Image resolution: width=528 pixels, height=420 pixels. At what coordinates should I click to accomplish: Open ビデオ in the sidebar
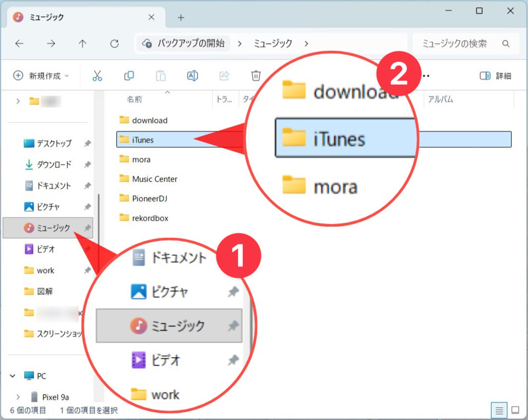coord(39,249)
